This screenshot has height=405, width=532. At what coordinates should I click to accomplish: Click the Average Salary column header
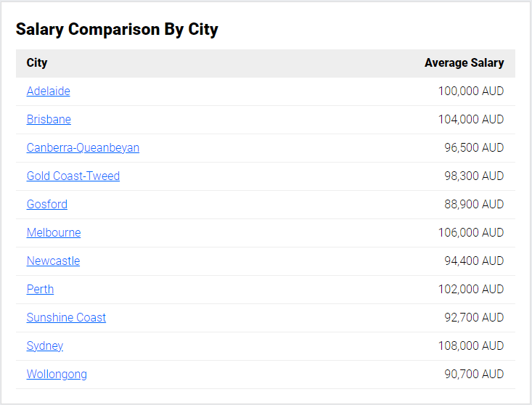pos(464,63)
